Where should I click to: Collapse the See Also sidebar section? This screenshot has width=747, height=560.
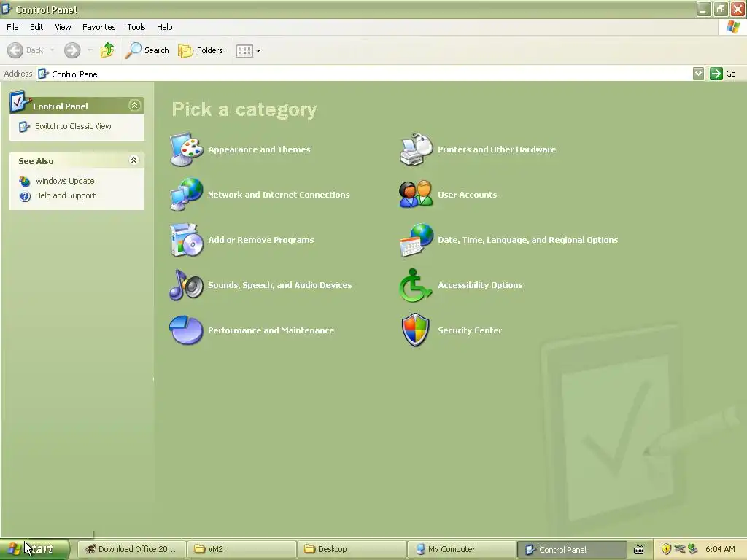pyautogui.click(x=134, y=160)
